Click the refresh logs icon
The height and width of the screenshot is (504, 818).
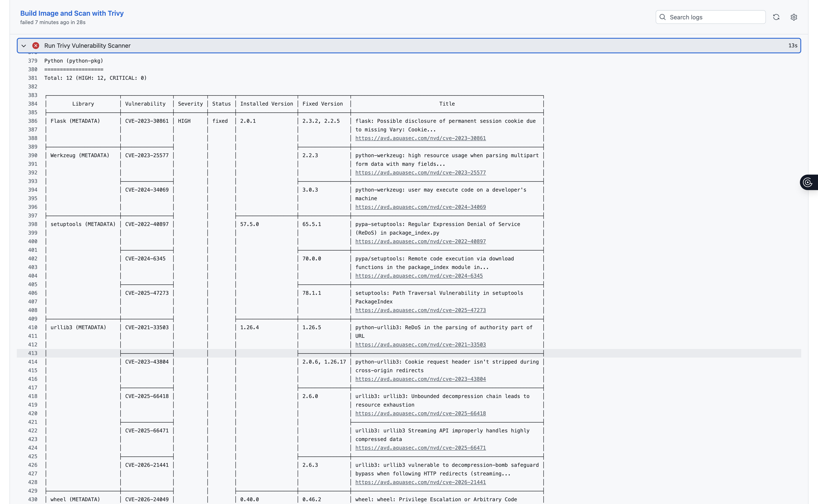point(776,17)
